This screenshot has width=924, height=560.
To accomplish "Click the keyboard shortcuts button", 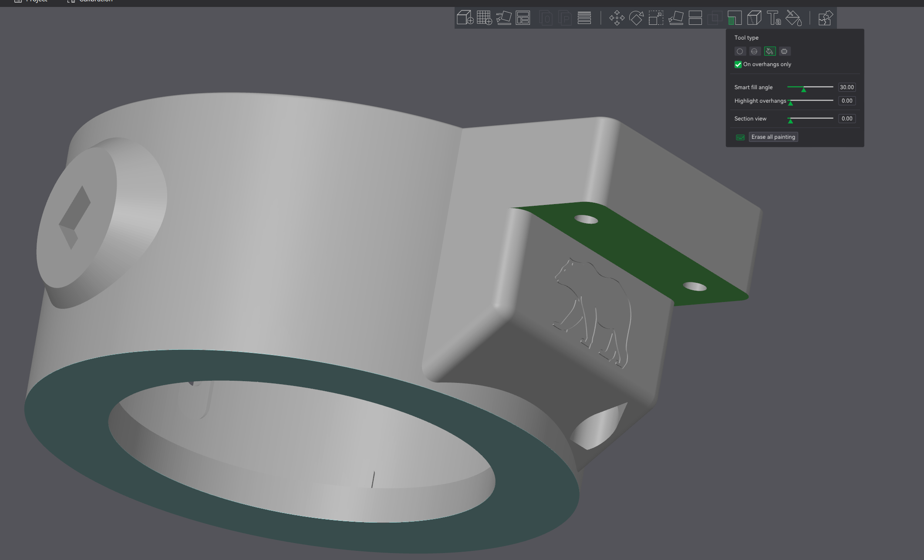I will (x=740, y=137).
